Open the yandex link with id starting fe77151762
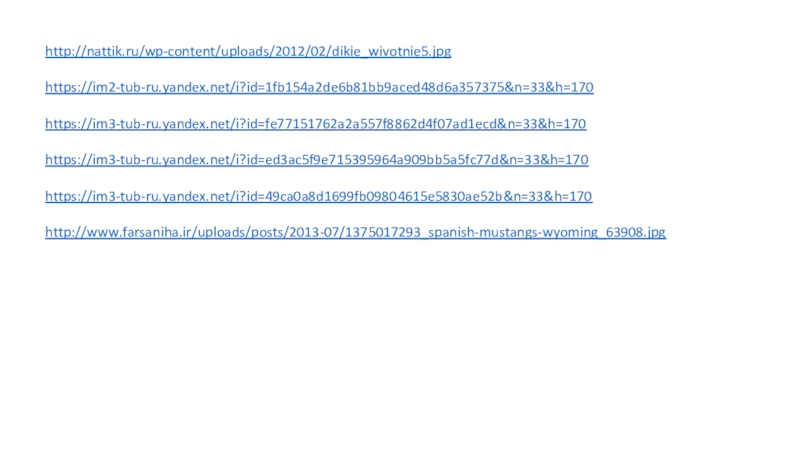This screenshot has width=800, height=450. click(x=316, y=124)
